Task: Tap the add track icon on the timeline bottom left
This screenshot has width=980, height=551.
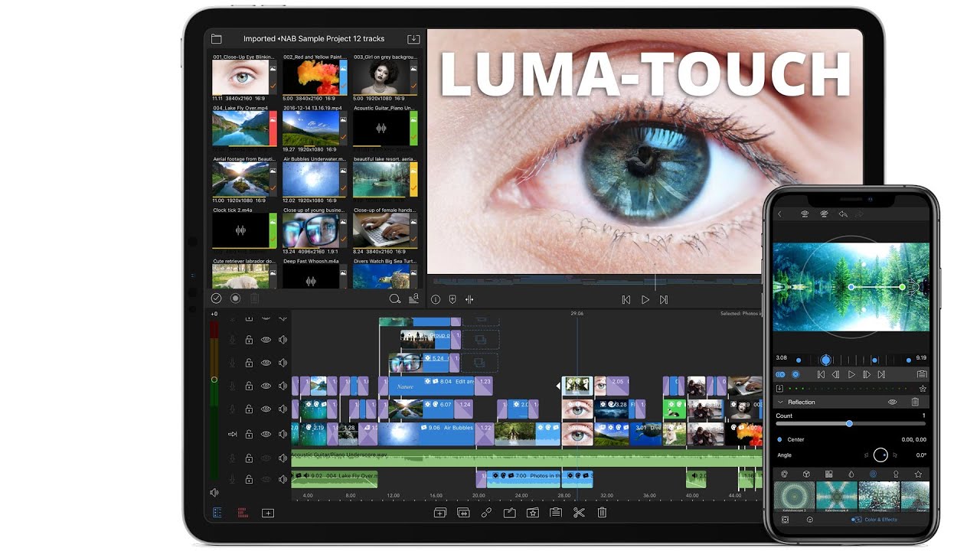Action: [267, 513]
